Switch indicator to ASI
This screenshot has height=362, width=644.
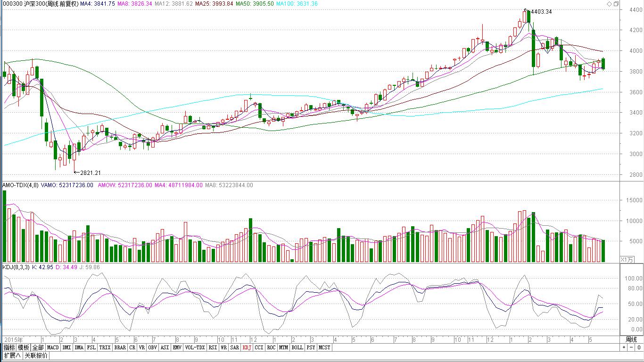point(165,347)
